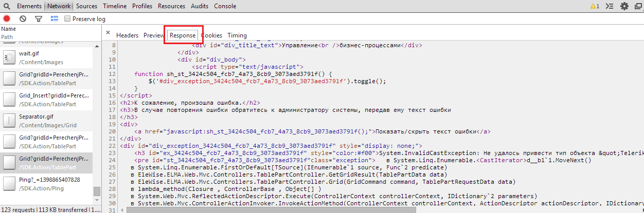View the Timing tab

pos(237,35)
